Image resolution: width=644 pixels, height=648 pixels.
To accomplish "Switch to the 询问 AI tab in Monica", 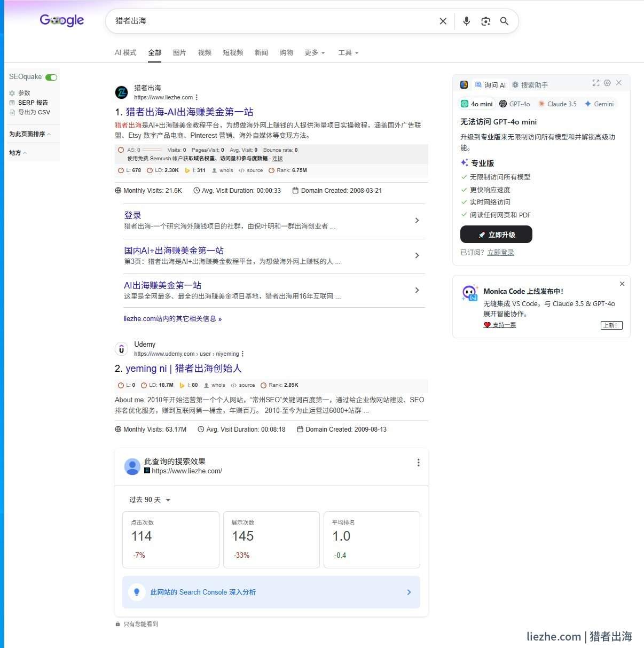I will click(x=490, y=85).
